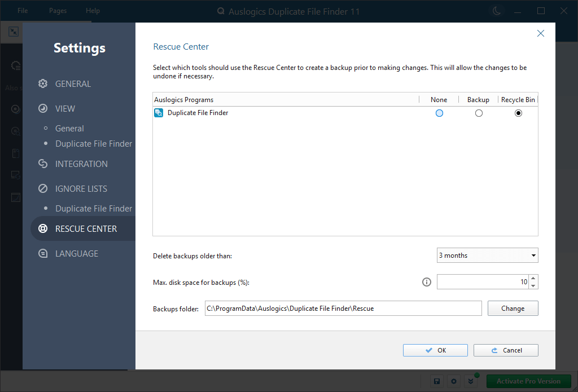Viewport: 578px width, 392px height.
Task: Click the Recycle Bin column header
Action: [518, 99]
